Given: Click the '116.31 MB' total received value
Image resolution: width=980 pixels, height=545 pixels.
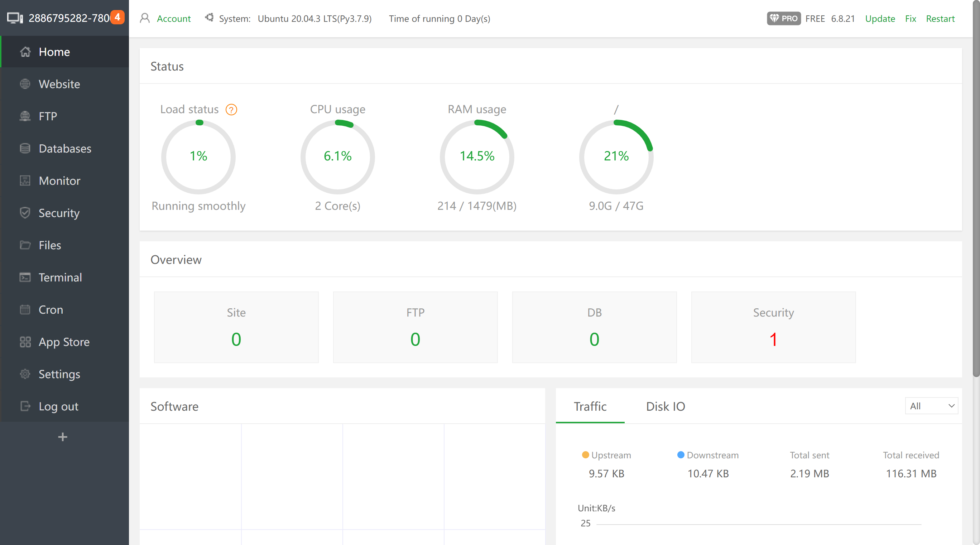Looking at the screenshot, I should [911, 473].
